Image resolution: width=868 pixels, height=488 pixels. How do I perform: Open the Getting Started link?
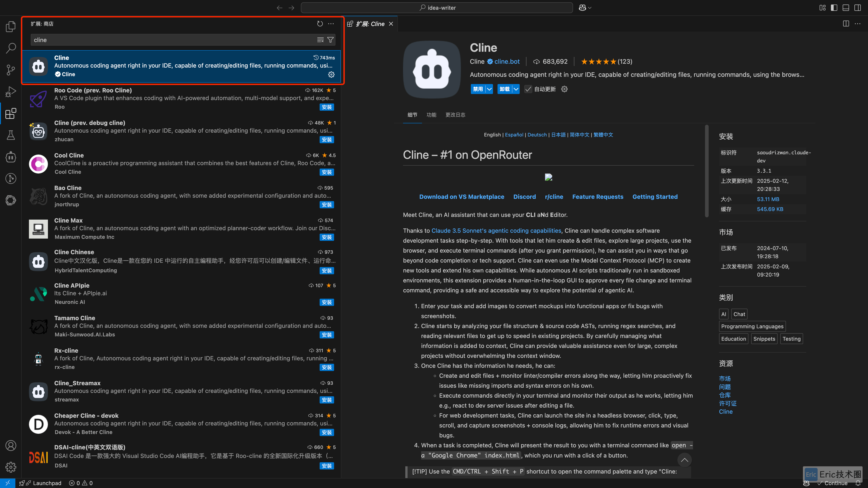[655, 197]
